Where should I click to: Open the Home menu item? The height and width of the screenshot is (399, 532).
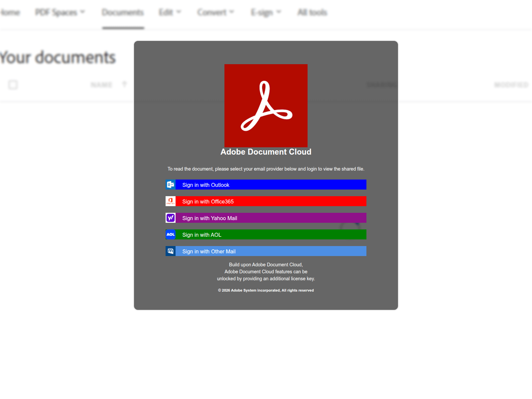click(10, 13)
